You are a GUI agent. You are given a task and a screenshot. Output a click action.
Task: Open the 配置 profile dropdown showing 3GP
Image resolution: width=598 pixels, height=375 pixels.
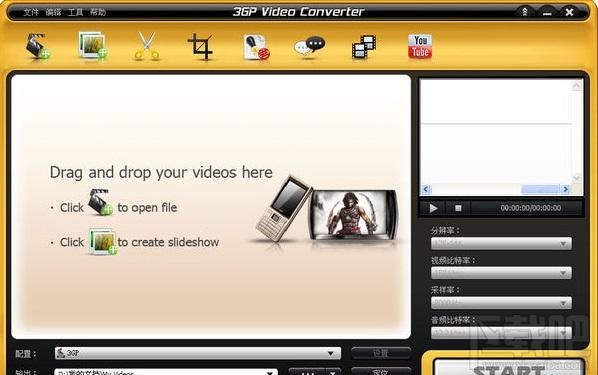(198, 353)
